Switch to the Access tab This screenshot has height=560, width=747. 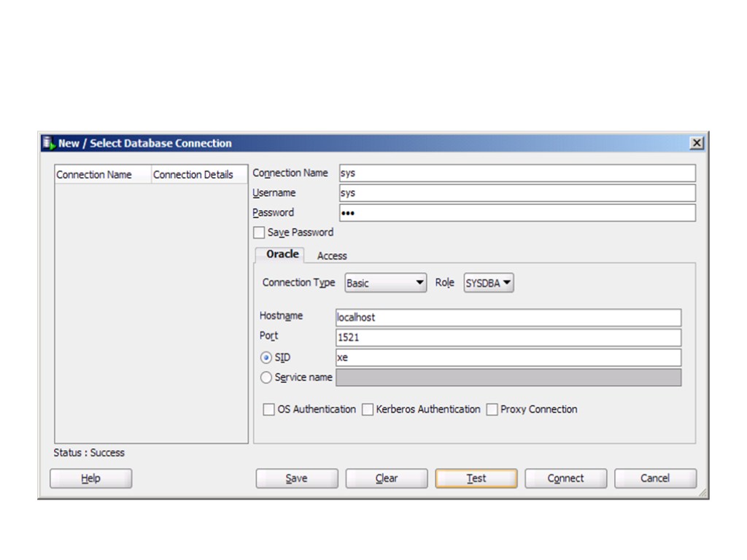pyautogui.click(x=332, y=256)
